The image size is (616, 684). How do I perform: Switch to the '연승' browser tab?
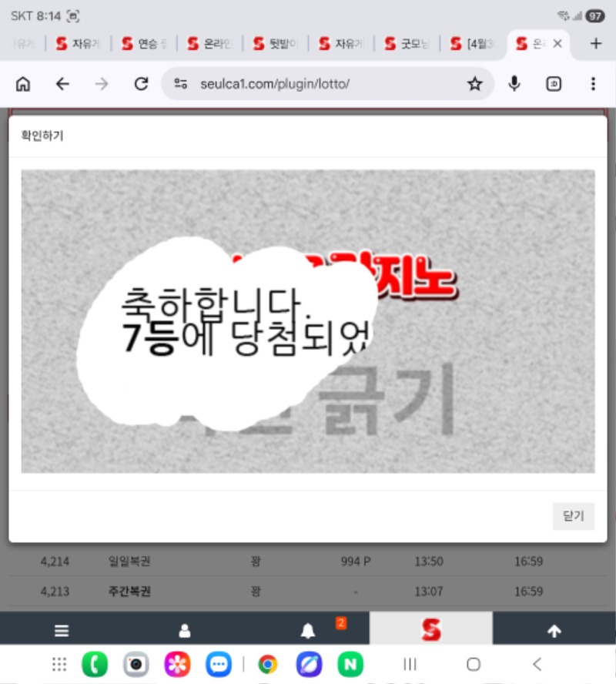point(144,44)
